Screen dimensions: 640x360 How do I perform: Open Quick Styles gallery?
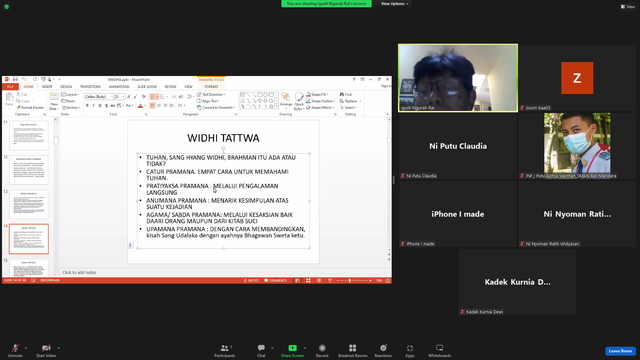pyautogui.click(x=299, y=101)
